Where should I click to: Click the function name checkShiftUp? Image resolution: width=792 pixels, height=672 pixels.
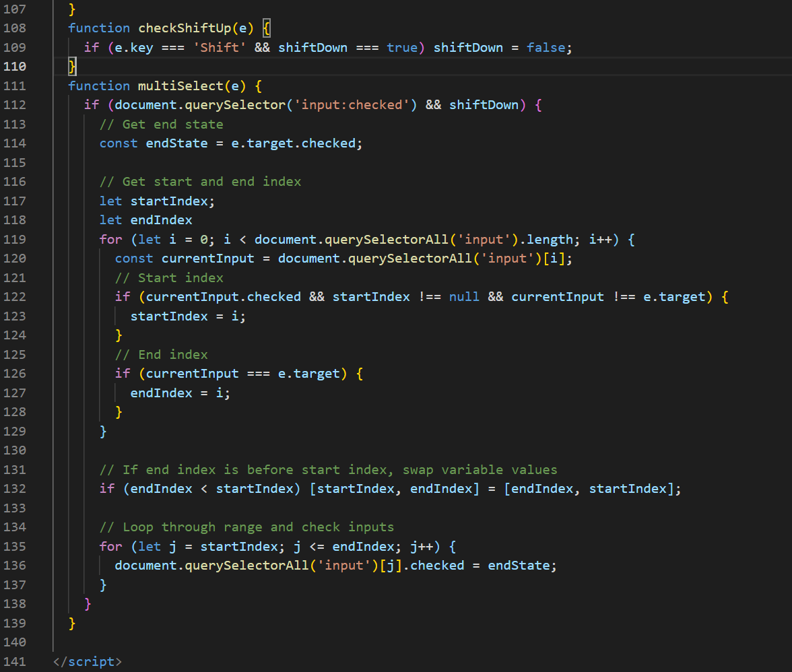pyautogui.click(x=185, y=28)
